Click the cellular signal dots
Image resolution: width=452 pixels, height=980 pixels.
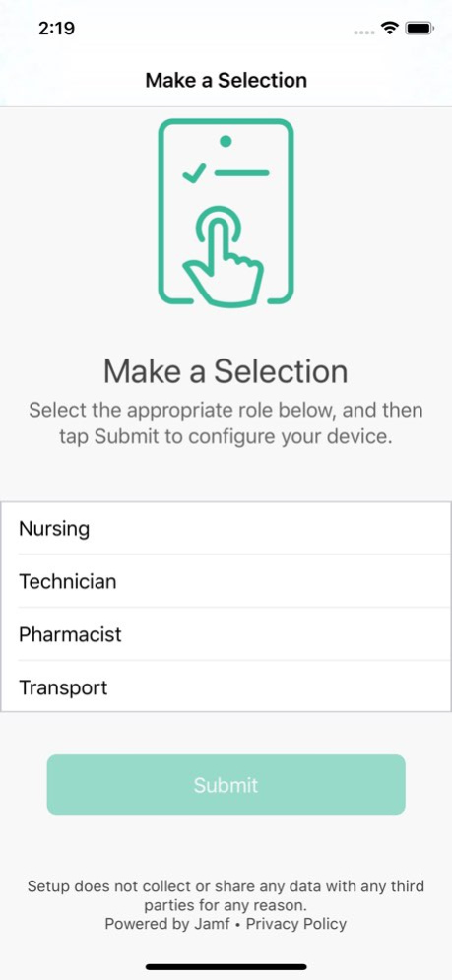tap(363, 32)
